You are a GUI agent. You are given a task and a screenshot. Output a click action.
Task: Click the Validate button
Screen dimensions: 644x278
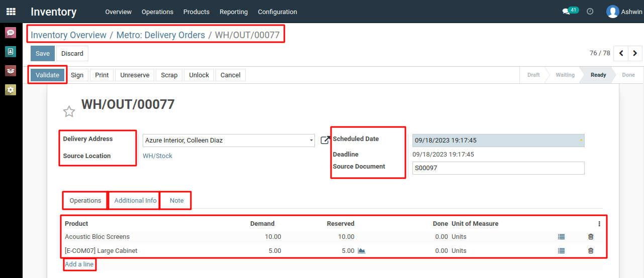(48, 75)
